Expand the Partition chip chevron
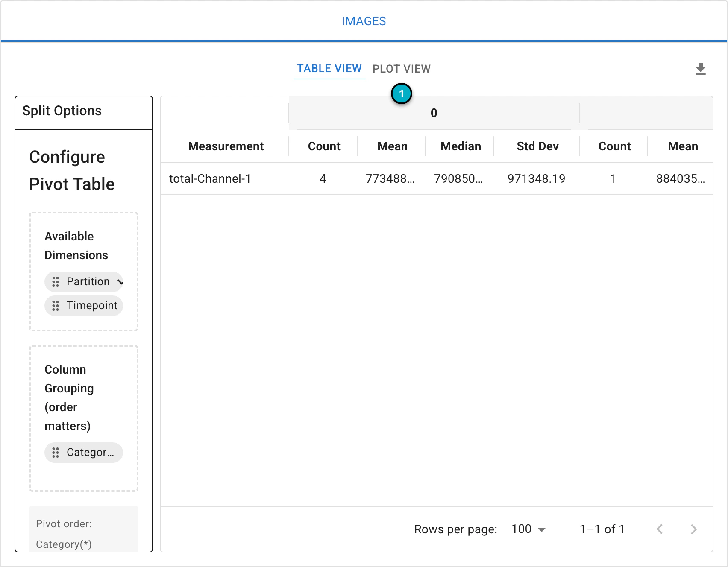This screenshot has width=728, height=567. point(120,282)
